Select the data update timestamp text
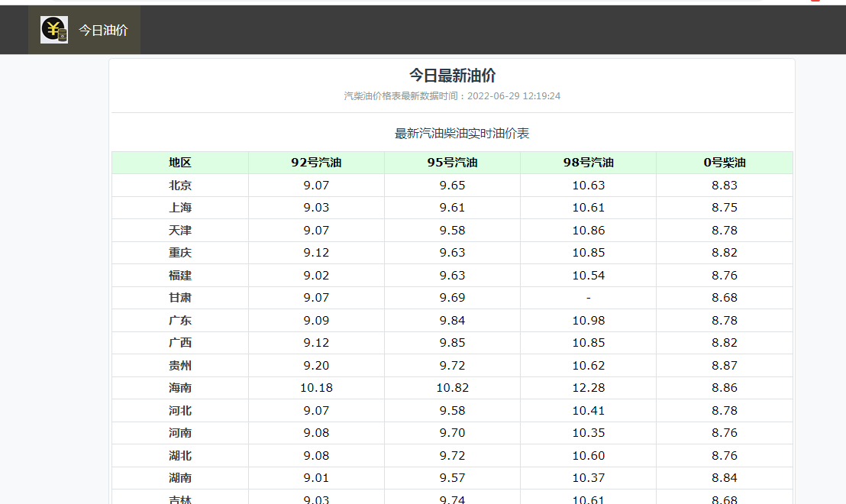 (452, 96)
